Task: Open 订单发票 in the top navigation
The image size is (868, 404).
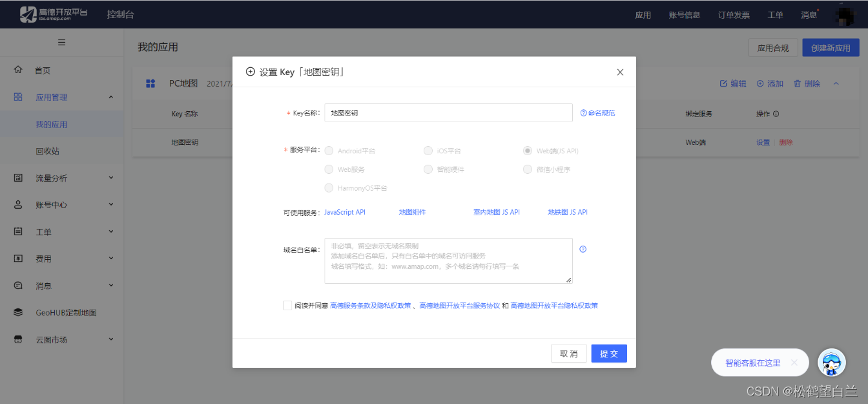Action: tap(734, 15)
